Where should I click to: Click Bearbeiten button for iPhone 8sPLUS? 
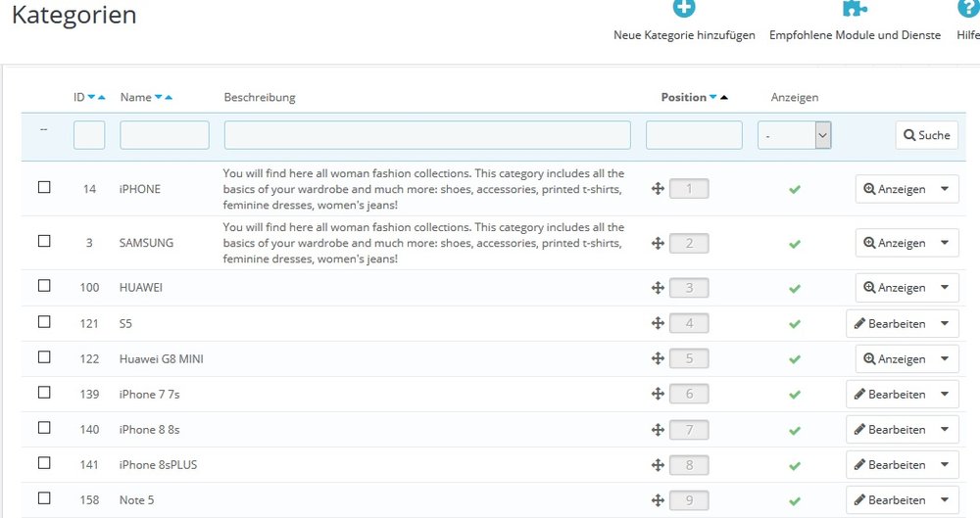tap(890, 465)
